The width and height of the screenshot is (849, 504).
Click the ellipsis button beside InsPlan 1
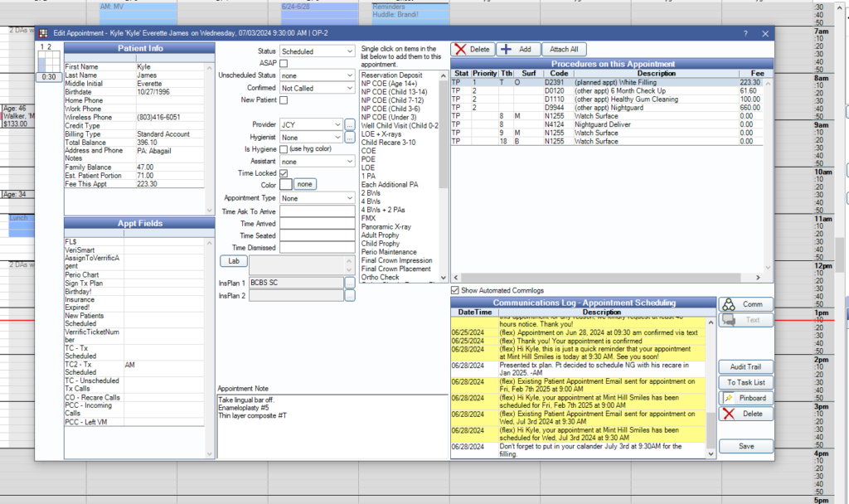350,283
